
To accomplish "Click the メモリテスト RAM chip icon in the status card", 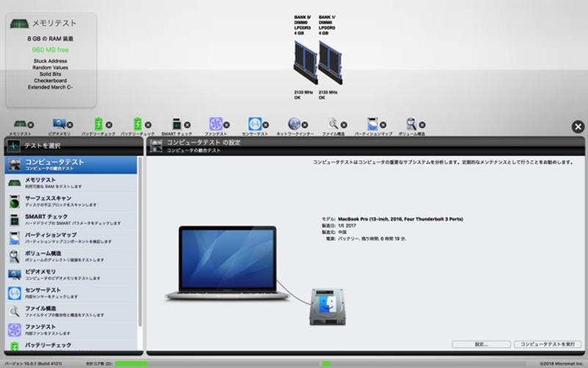I will pyautogui.click(x=19, y=24).
